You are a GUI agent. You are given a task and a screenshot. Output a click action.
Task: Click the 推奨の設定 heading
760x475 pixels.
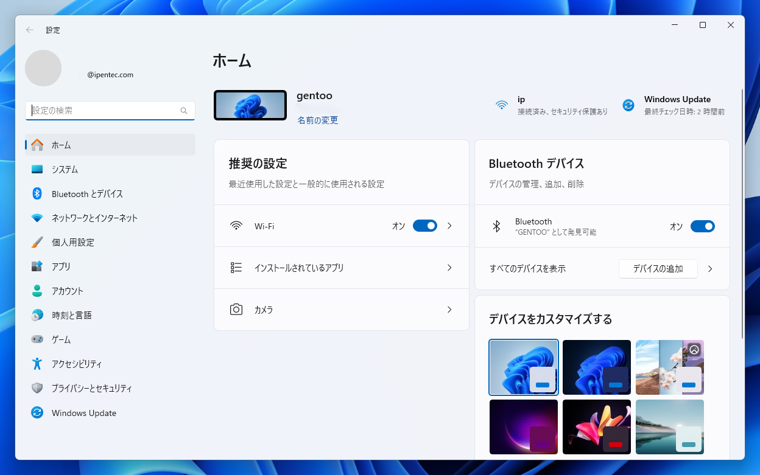[258, 163]
